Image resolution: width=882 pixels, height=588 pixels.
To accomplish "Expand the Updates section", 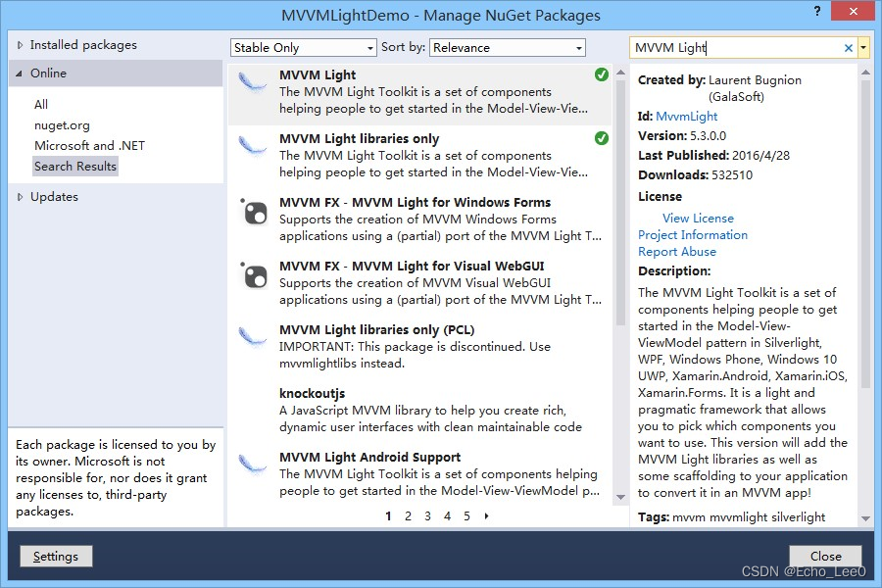I will click(x=21, y=197).
